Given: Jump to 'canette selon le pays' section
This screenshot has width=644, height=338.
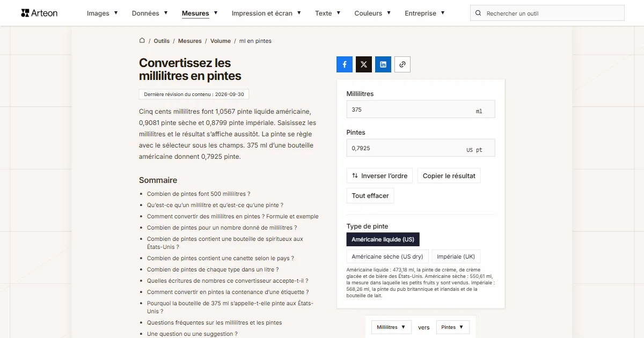Looking at the screenshot, I should (x=221, y=258).
